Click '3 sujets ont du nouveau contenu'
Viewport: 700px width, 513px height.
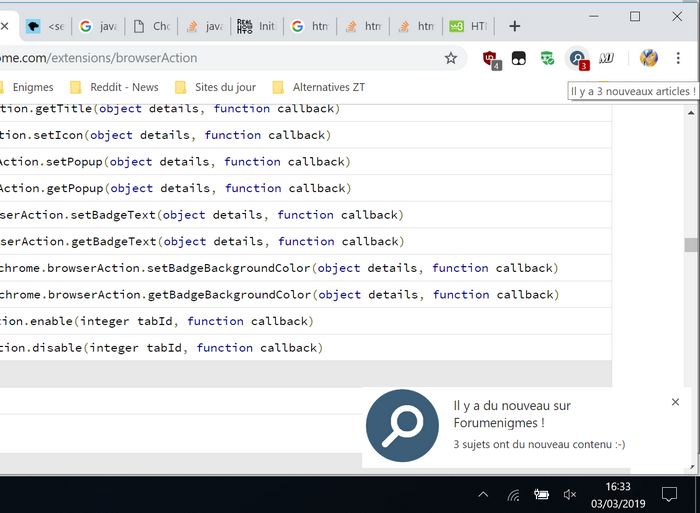click(x=539, y=444)
